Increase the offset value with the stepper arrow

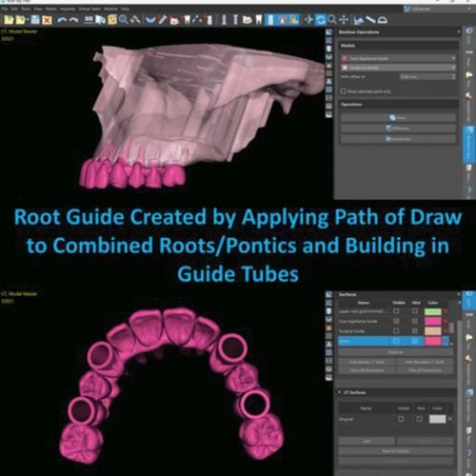click(454, 75)
